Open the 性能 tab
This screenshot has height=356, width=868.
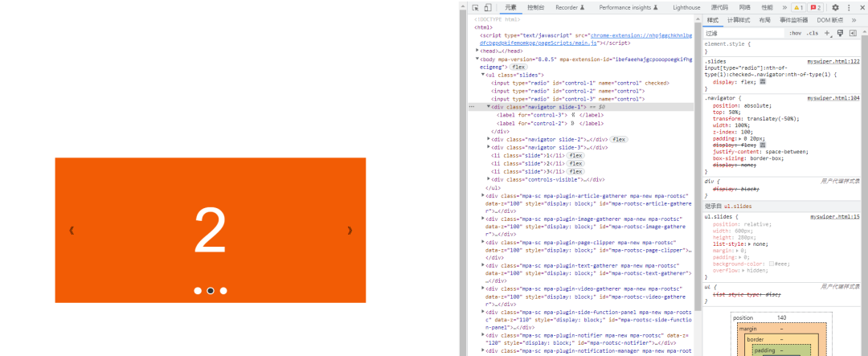[x=767, y=8]
